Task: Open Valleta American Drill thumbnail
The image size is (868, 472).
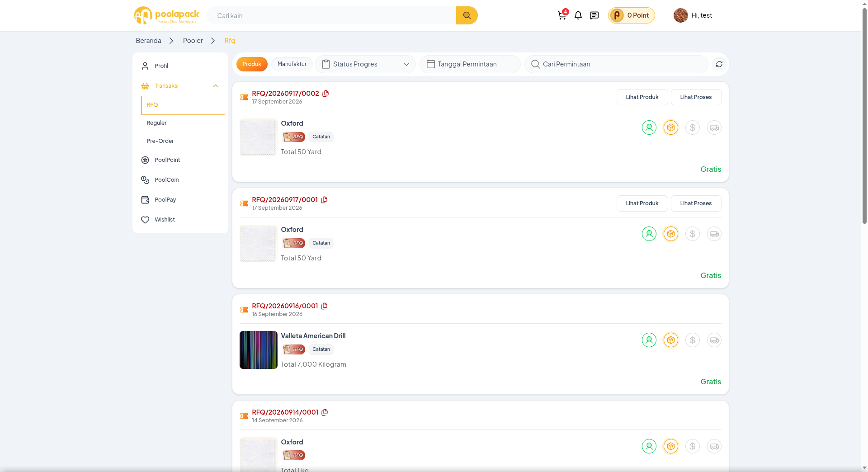Action: pos(259,350)
